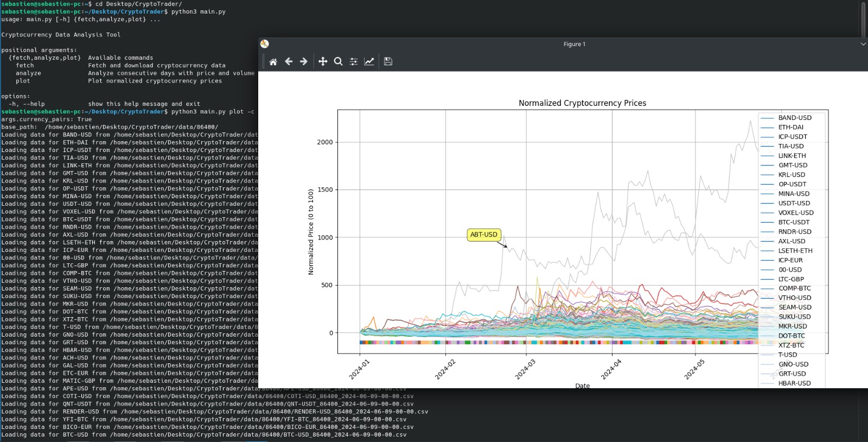The image size is (868, 442).
Task: Click 'Cryptocurrency Data Analysis Tool' text in terminal
Action: coord(61,35)
